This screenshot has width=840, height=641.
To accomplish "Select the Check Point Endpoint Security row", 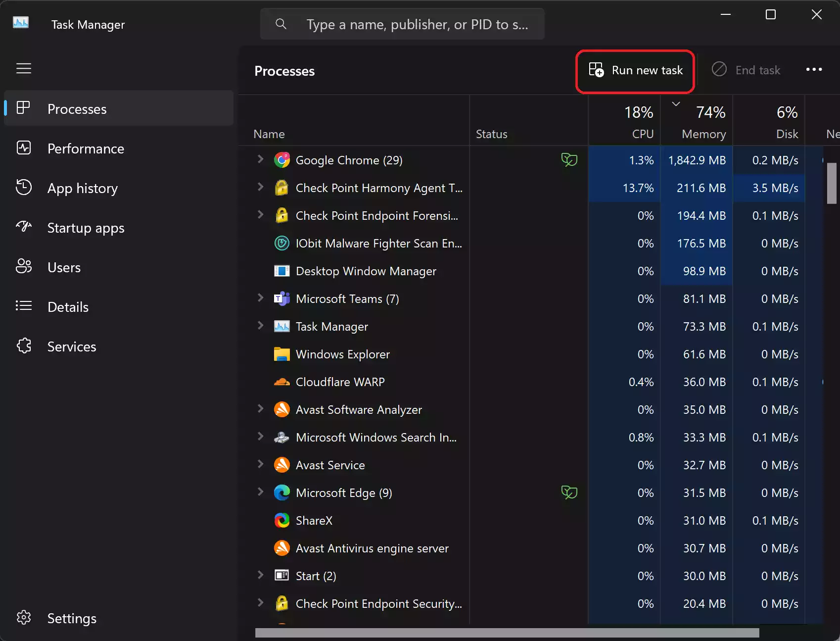I will [531, 603].
